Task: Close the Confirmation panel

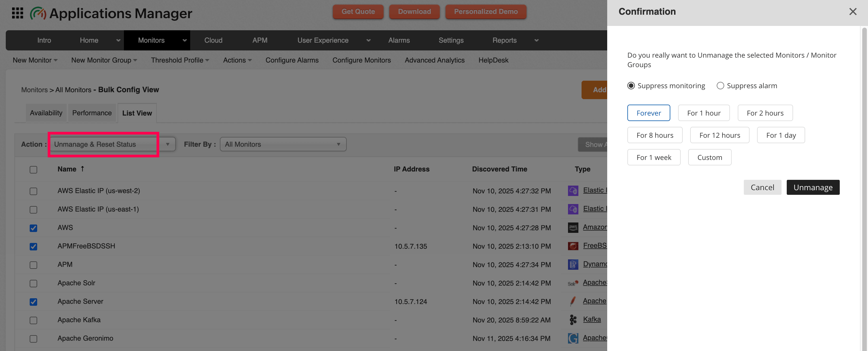Action: [x=852, y=12]
